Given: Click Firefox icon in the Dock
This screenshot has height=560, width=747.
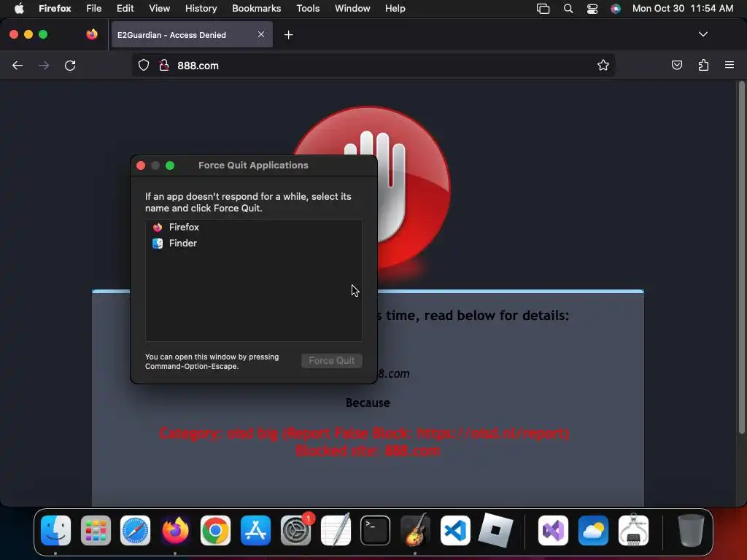Looking at the screenshot, I should click(x=175, y=530).
